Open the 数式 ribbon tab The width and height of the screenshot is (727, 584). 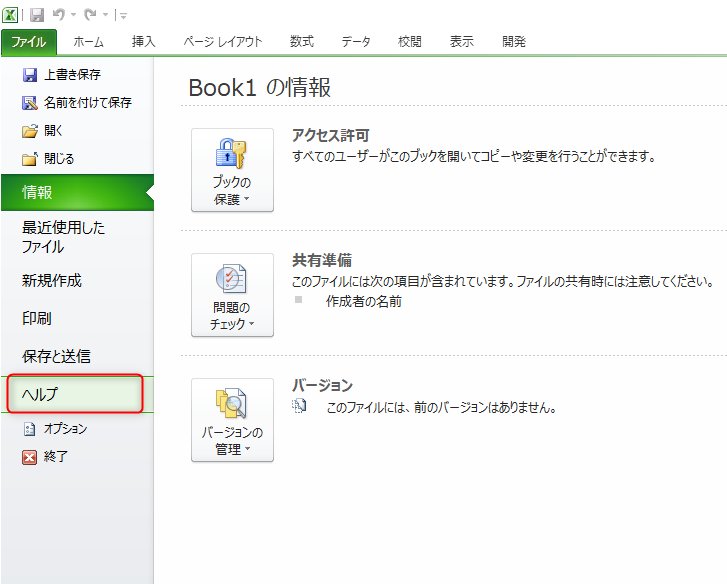pyautogui.click(x=301, y=42)
